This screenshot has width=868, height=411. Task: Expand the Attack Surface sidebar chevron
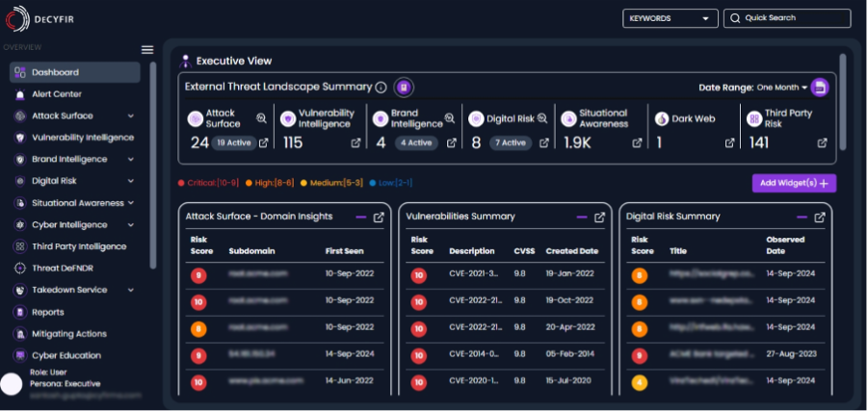[x=131, y=116]
